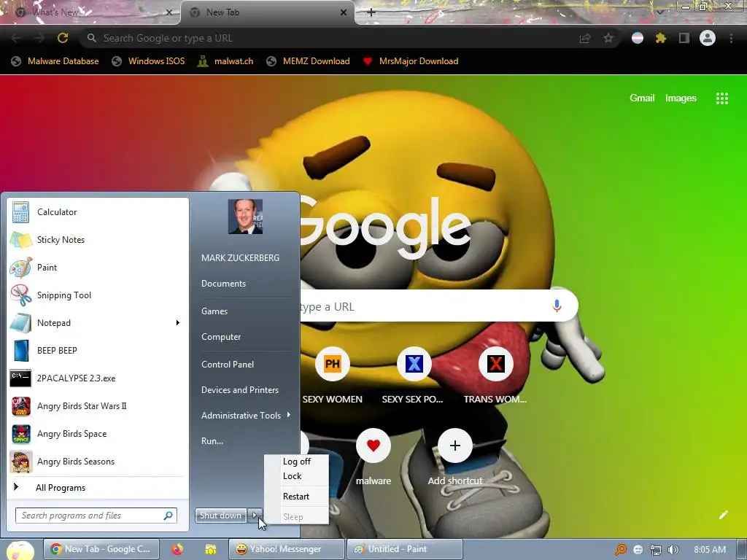Launch Angry Birds Star Wars II

[x=98, y=405]
